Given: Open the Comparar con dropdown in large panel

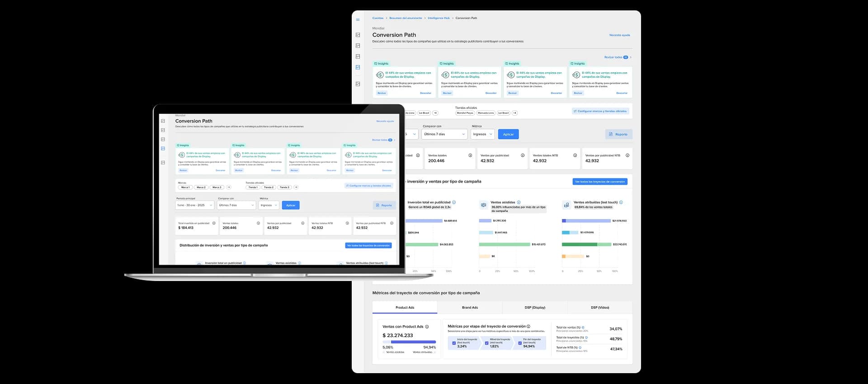Looking at the screenshot, I should [444, 134].
